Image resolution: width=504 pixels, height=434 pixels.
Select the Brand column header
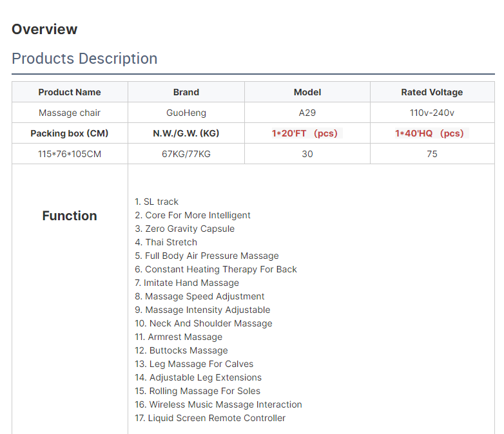(186, 92)
